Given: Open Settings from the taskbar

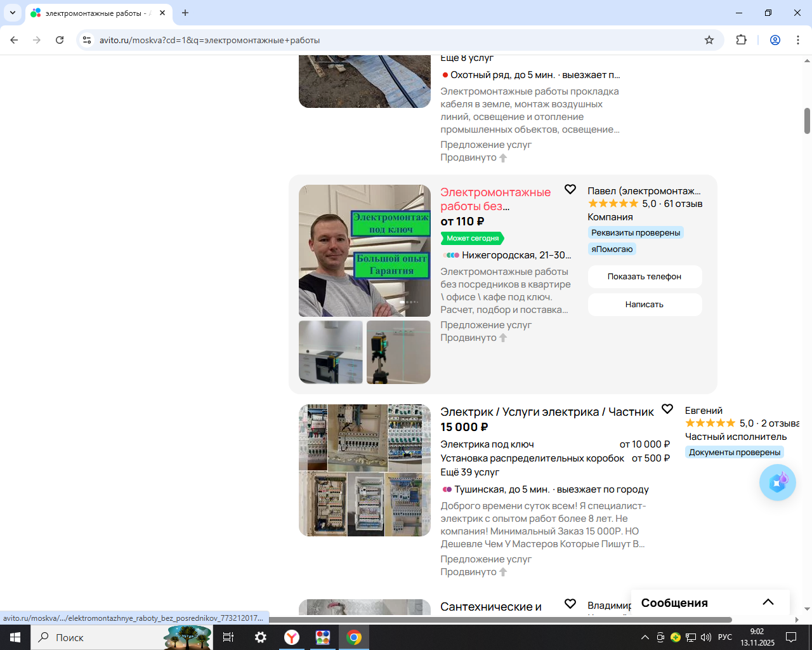Looking at the screenshot, I should [x=261, y=637].
